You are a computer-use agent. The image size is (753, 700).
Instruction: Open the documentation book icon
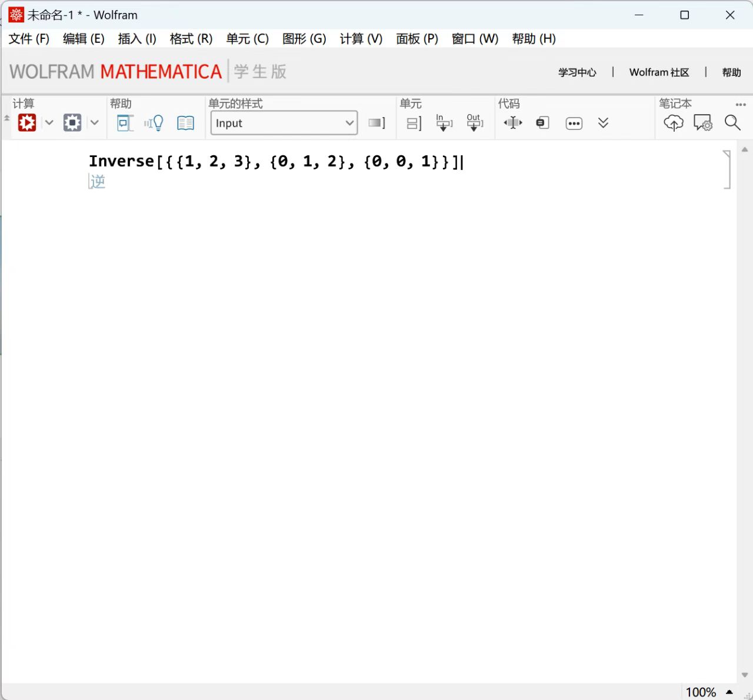pyautogui.click(x=185, y=123)
